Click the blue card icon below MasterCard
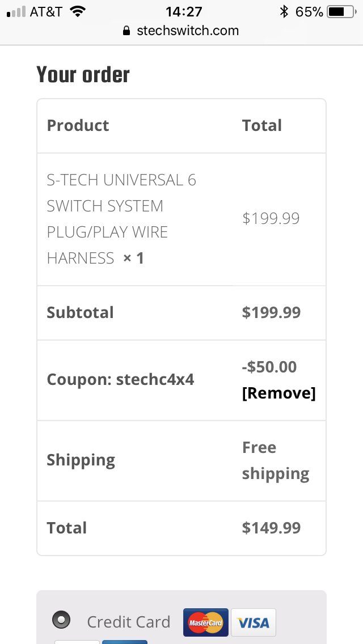This screenshot has height=644, width=363. tap(125, 642)
